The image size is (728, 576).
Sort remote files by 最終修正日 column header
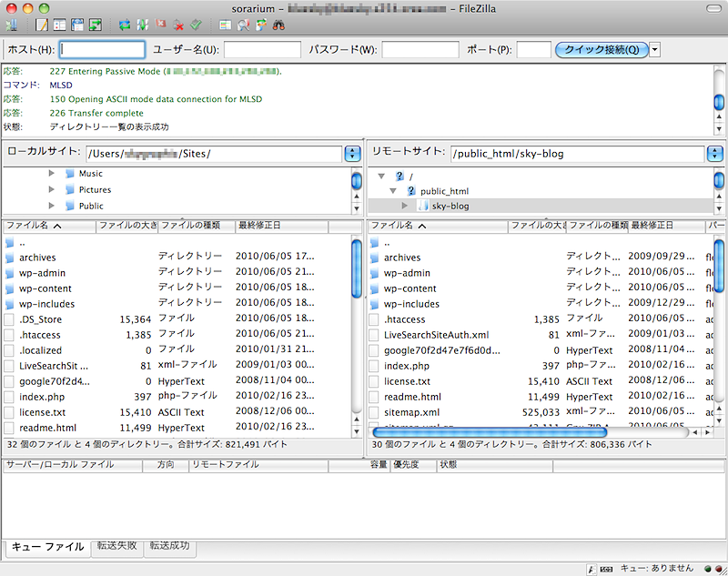coord(666,226)
